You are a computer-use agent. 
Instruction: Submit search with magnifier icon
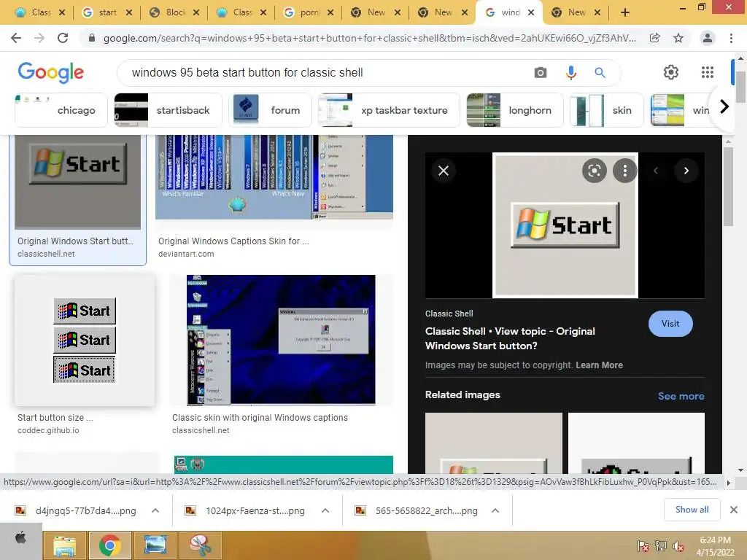click(x=600, y=72)
